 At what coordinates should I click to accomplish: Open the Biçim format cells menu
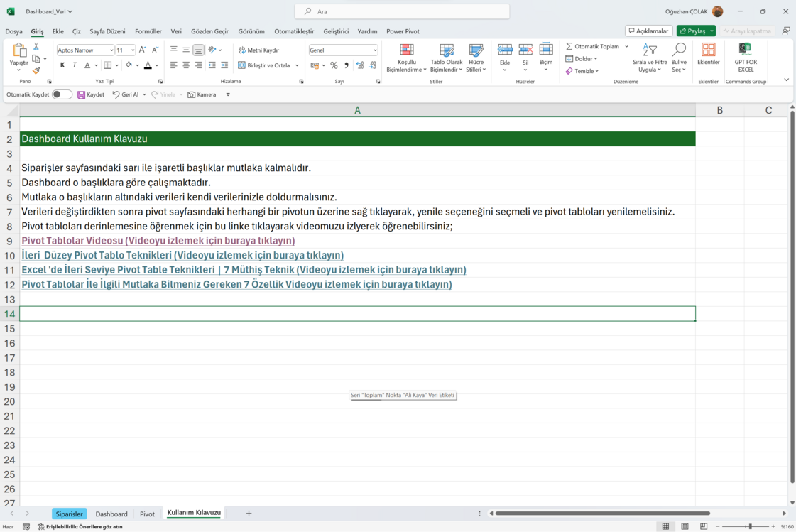point(546,56)
